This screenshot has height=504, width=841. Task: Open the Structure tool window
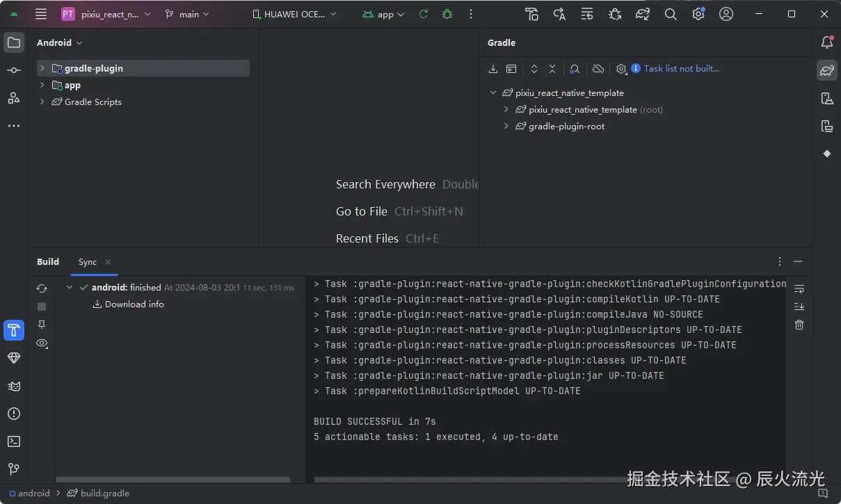(x=14, y=98)
